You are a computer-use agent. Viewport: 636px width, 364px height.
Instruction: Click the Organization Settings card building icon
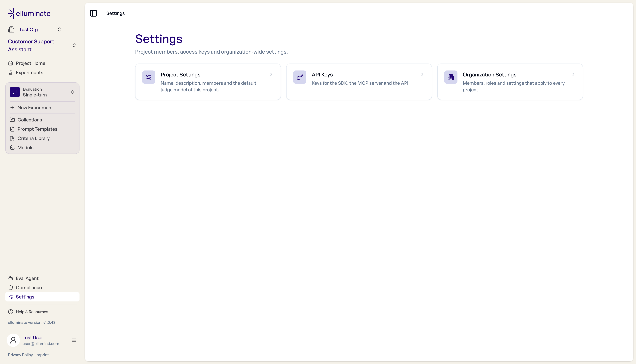(x=451, y=77)
